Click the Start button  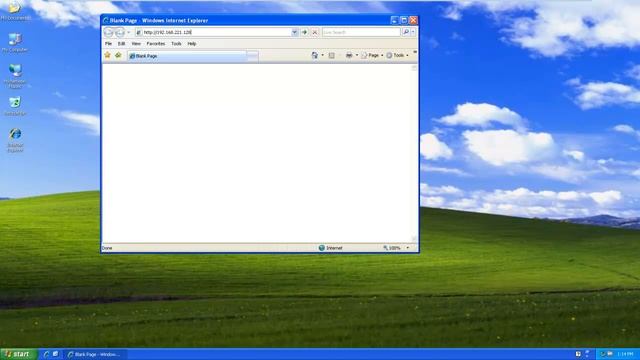coord(18,354)
